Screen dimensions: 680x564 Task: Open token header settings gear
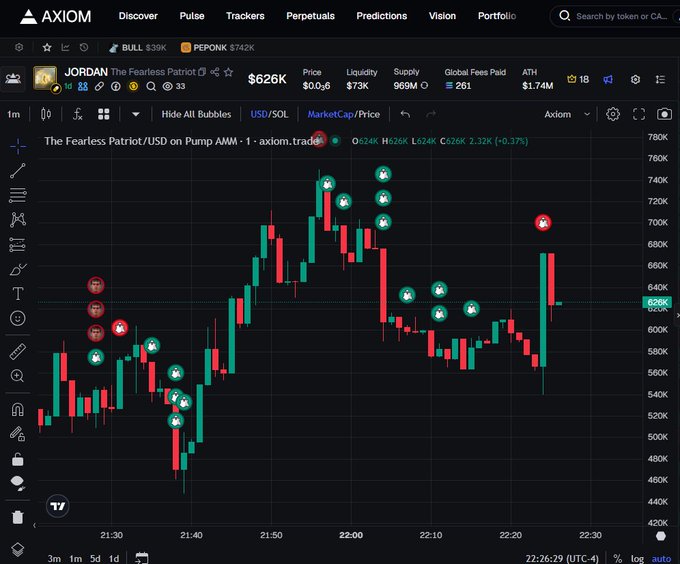click(x=635, y=79)
